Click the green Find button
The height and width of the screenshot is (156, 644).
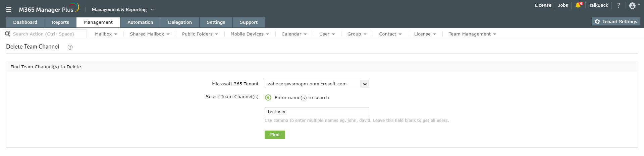pos(275,135)
